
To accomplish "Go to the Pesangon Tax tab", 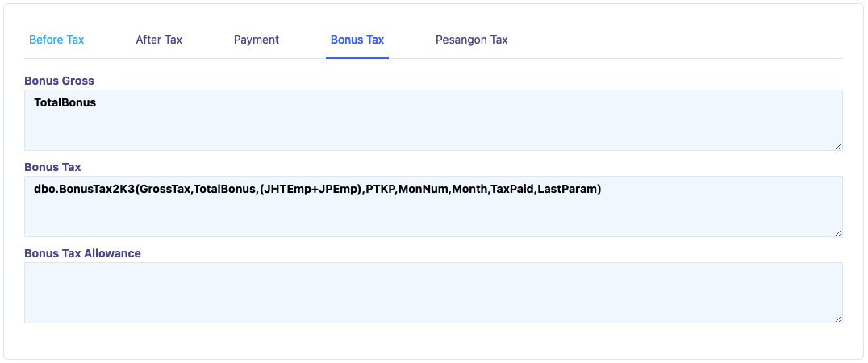I will pos(471,40).
